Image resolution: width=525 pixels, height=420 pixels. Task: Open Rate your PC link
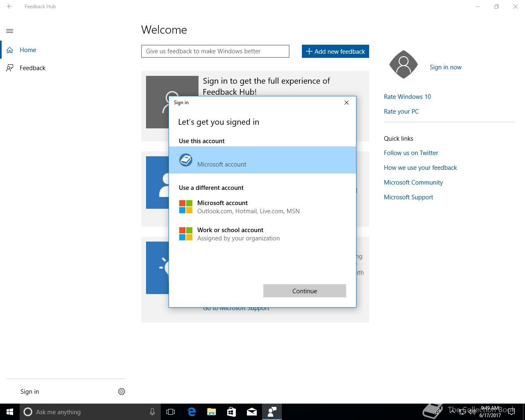pos(401,112)
